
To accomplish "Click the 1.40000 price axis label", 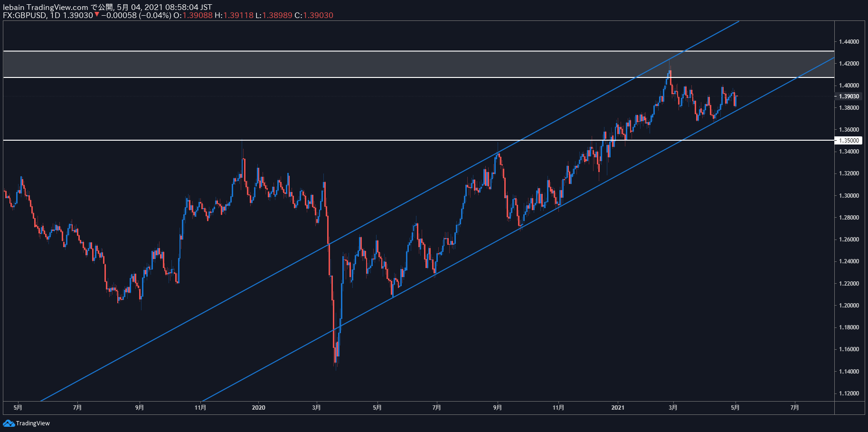I will [x=849, y=86].
